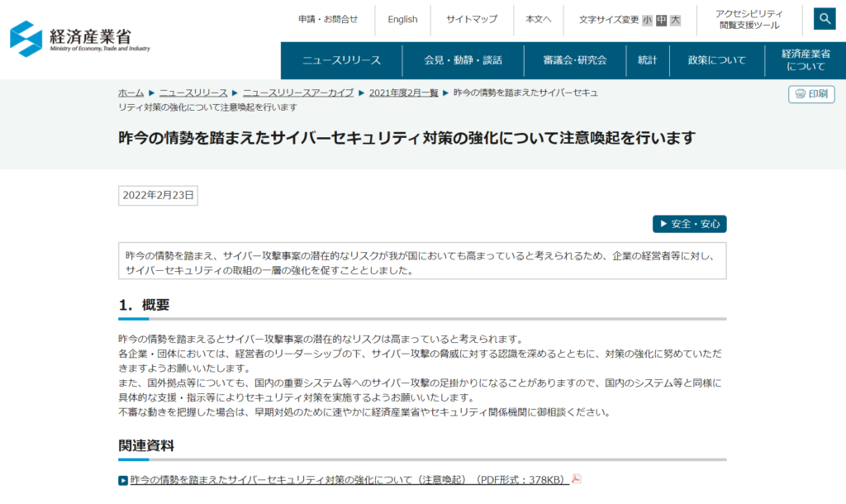846x504 pixels.
Task: Select 審議会・研究会 in the navigation bar
Action: coord(575,60)
